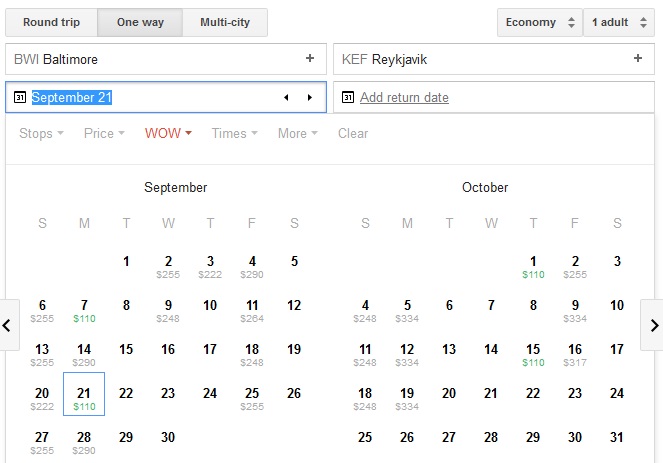This screenshot has width=663, height=463.
Task: Open the 1 adult passengers dropdown
Action: pyautogui.click(x=619, y=22)
